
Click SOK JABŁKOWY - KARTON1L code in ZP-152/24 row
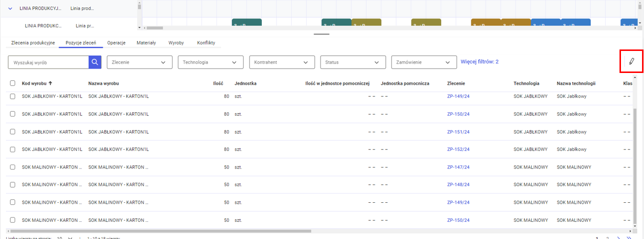tap(52, 149)
